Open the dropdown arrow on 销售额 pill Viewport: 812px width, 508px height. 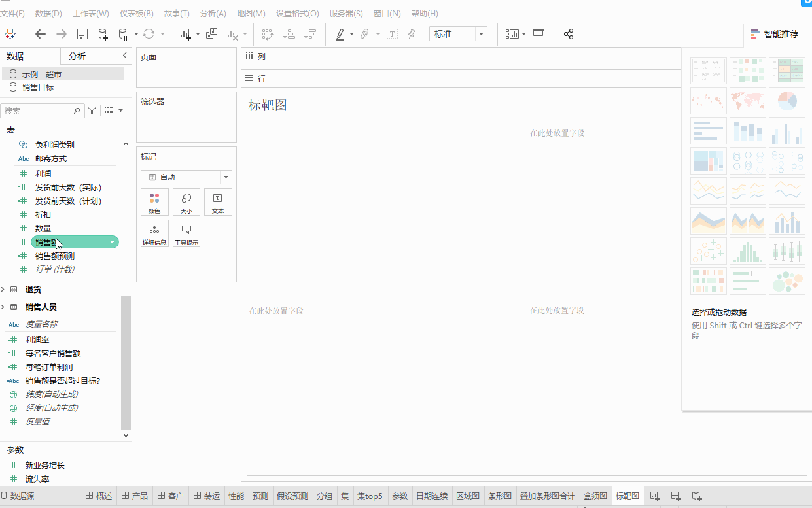click(113, 243)
